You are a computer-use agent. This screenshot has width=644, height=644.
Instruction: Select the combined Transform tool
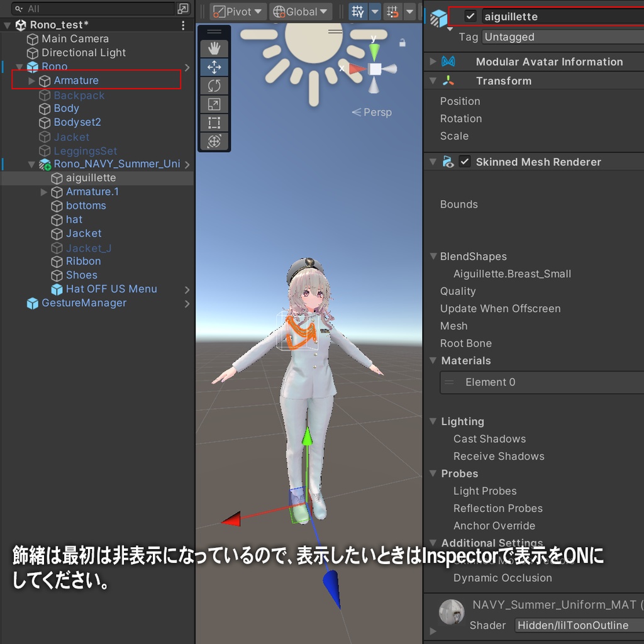pos(214,142)
